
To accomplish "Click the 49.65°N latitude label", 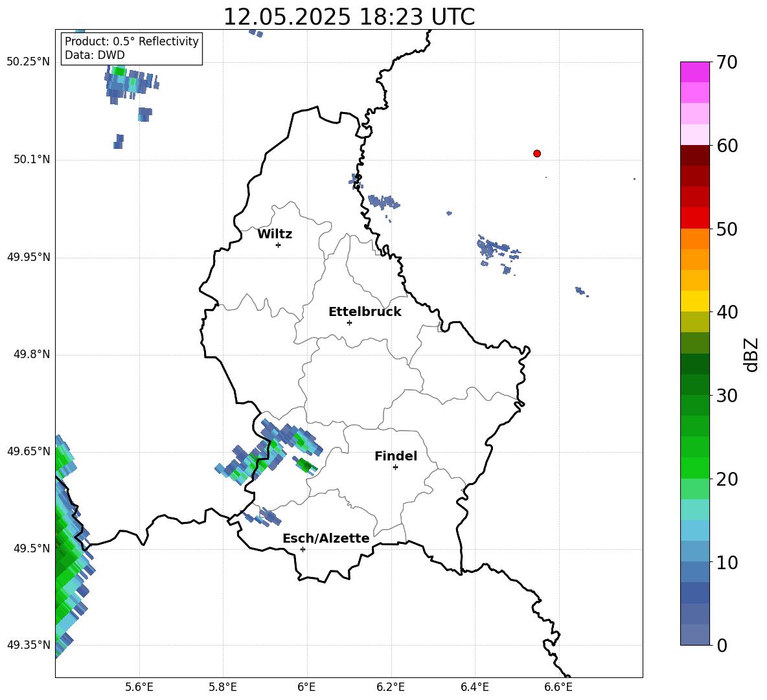I will coord(29,451).
